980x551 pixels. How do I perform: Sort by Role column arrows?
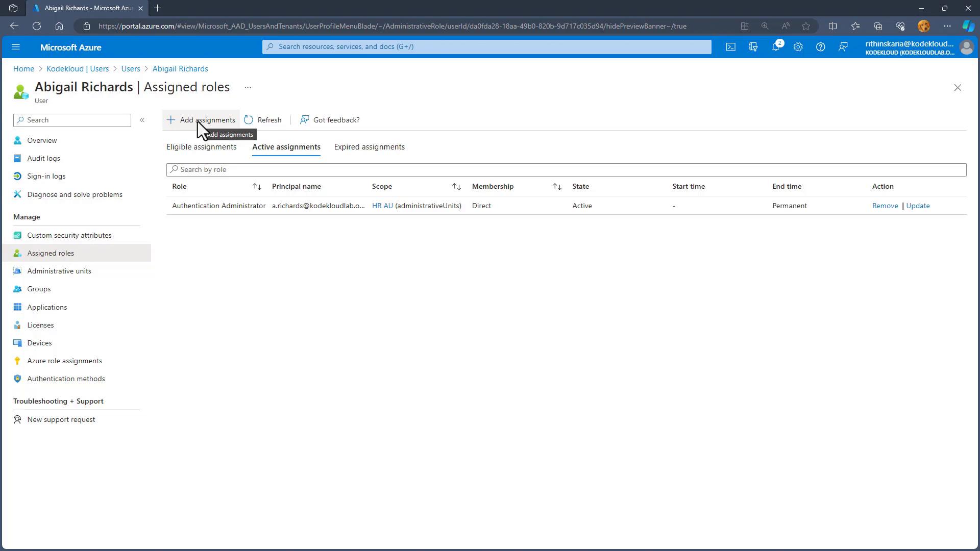pos(257,187)
